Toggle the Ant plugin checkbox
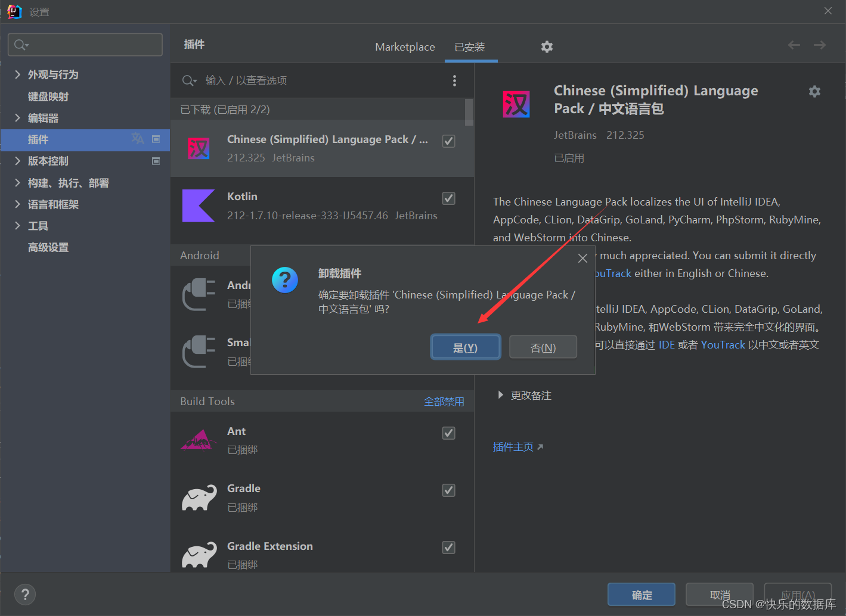 click(449, 433)
